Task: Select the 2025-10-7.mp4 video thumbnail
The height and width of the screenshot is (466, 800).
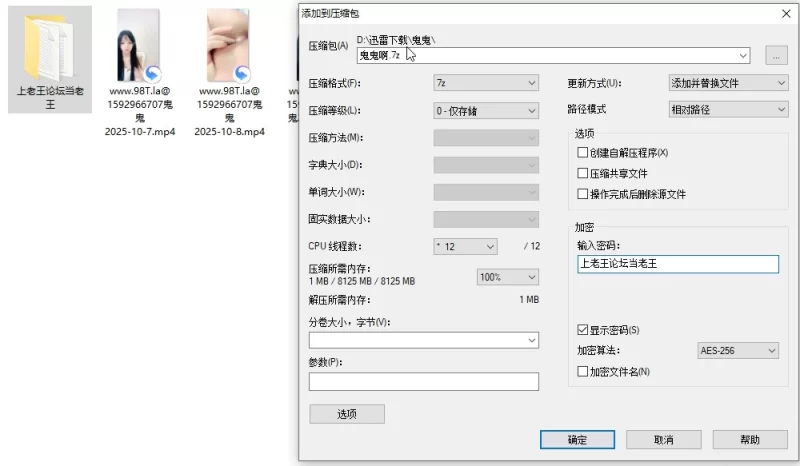Action: click(x=138, y=46)
